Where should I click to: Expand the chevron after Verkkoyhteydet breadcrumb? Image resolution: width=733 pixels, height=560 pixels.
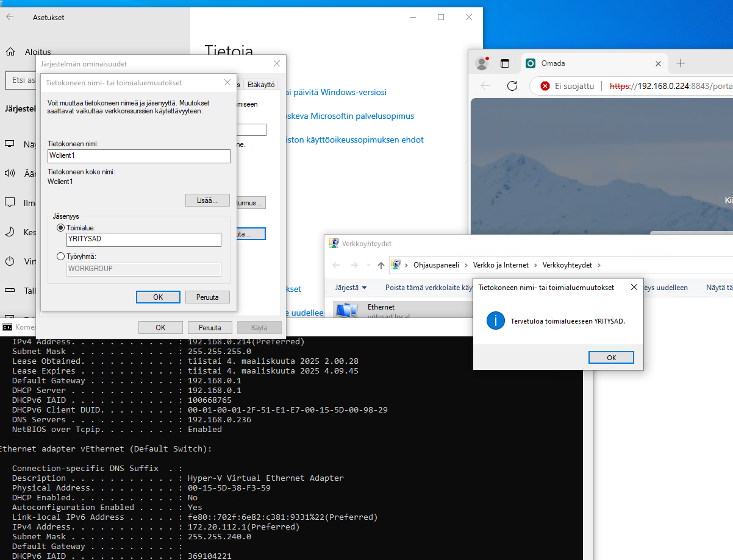[599, 265]
